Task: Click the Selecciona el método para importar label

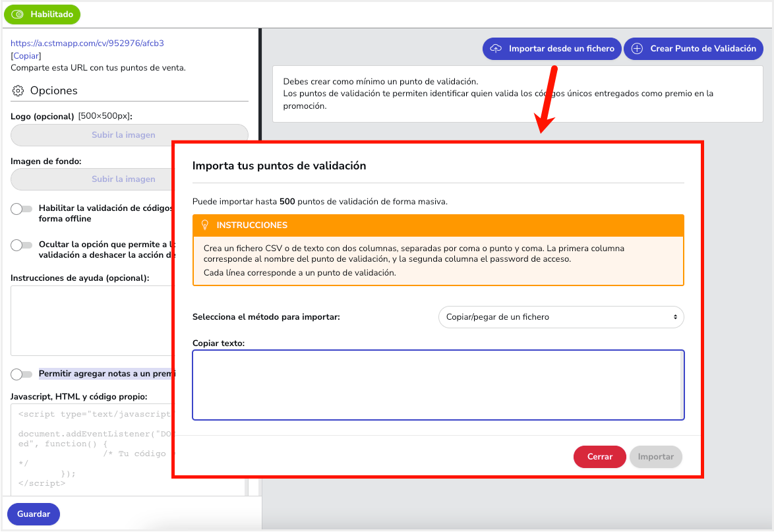Action: tap(266, 317)
